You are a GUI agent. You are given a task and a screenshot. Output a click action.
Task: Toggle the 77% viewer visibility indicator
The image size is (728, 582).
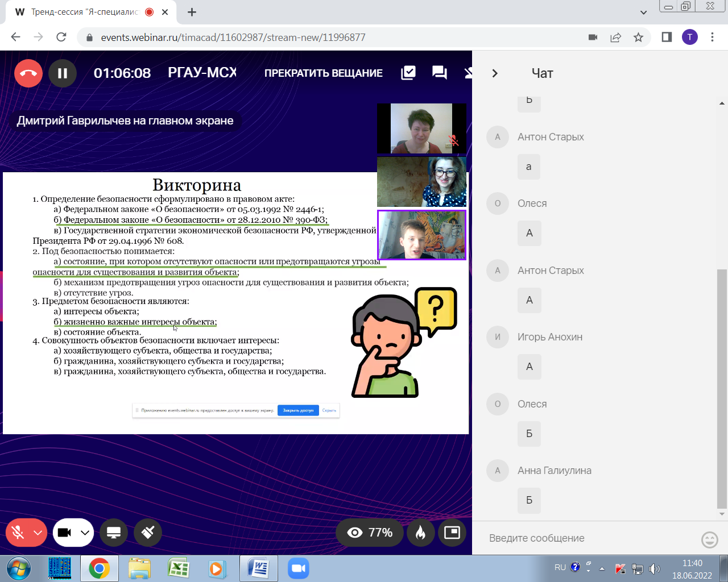[370, 533]
